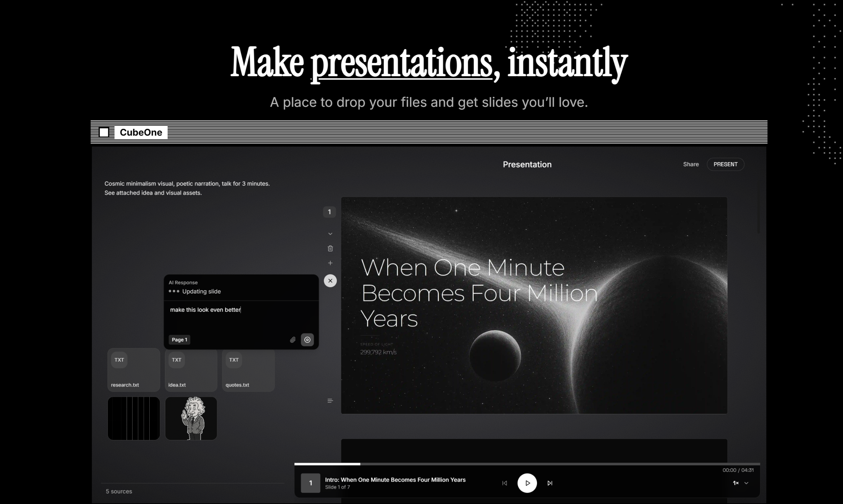Image resolution: width=843 pixels, height=504 pixels.
Task: Attach a file via the paperclip icon
Action: (293, 340)
